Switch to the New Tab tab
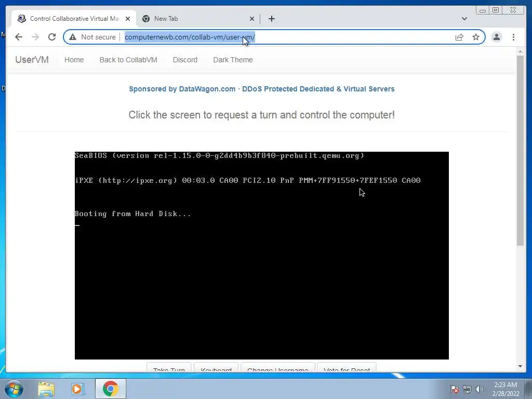This screenshot has height=399, width=532. pos(198,19)
